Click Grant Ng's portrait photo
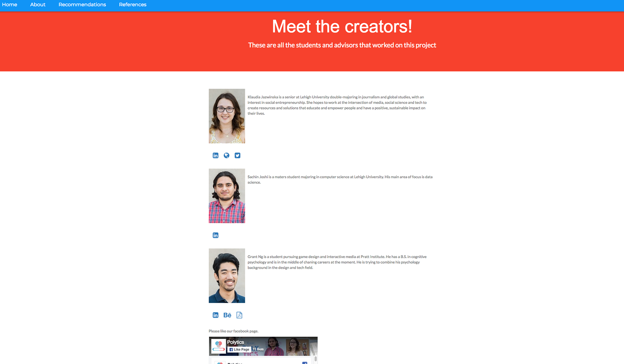The image size is (624, 364). [227, 276]
